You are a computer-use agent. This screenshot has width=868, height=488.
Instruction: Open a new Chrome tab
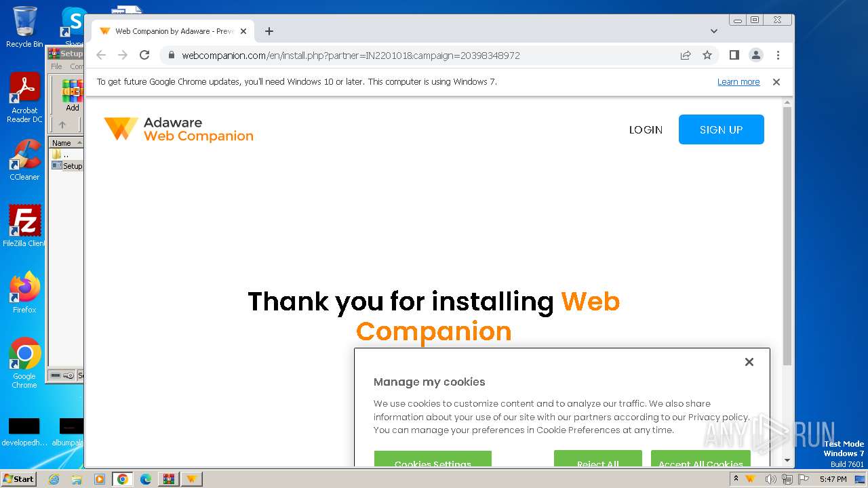[x=269, y=31]
